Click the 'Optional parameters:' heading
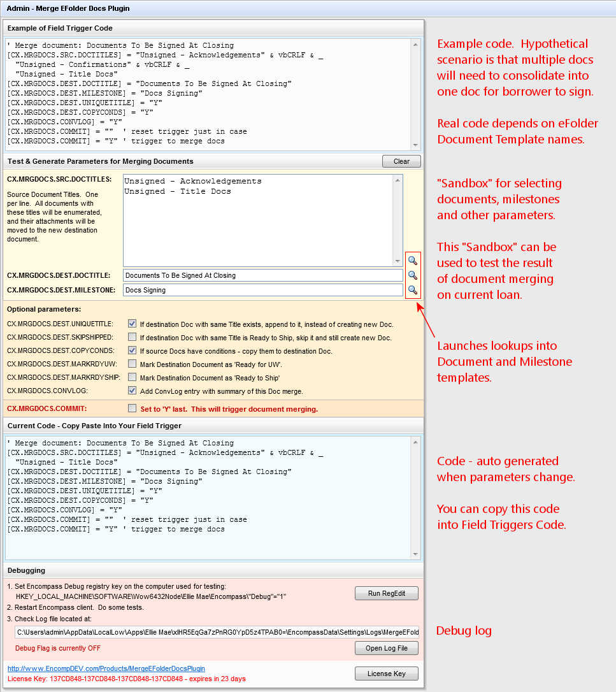This screenshot has height=692, width=616. 44,310
